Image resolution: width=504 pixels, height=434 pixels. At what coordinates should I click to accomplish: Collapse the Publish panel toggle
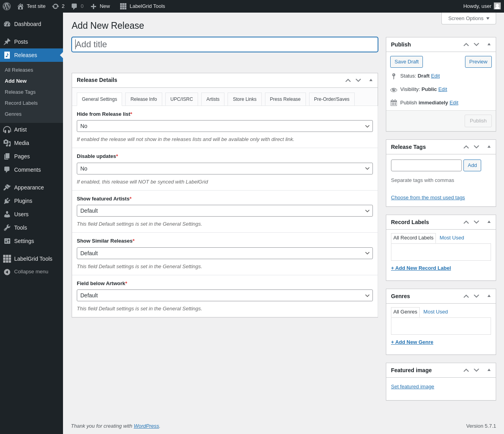pyautogui.click(x=489, y=45)
